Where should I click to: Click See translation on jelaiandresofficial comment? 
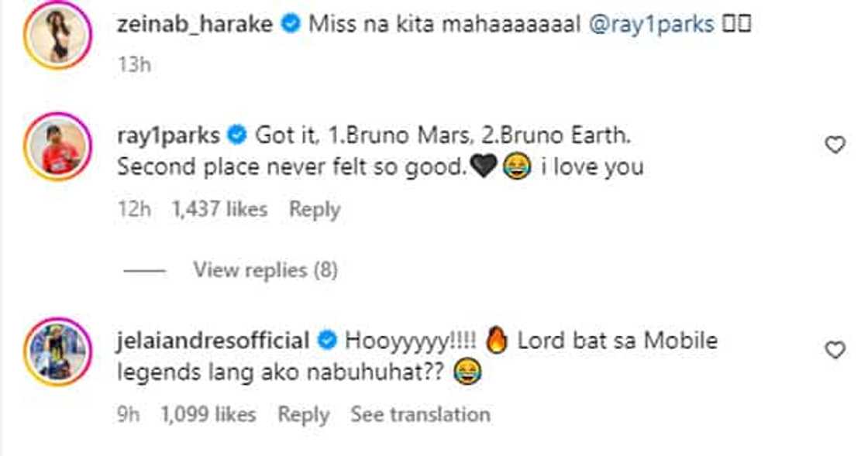420,414
